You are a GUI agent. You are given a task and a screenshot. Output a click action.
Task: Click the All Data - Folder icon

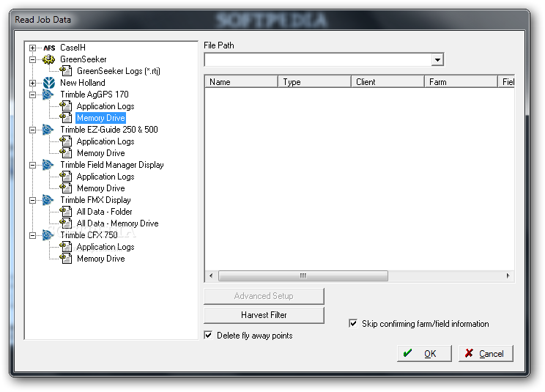click(x=66, y=211)
